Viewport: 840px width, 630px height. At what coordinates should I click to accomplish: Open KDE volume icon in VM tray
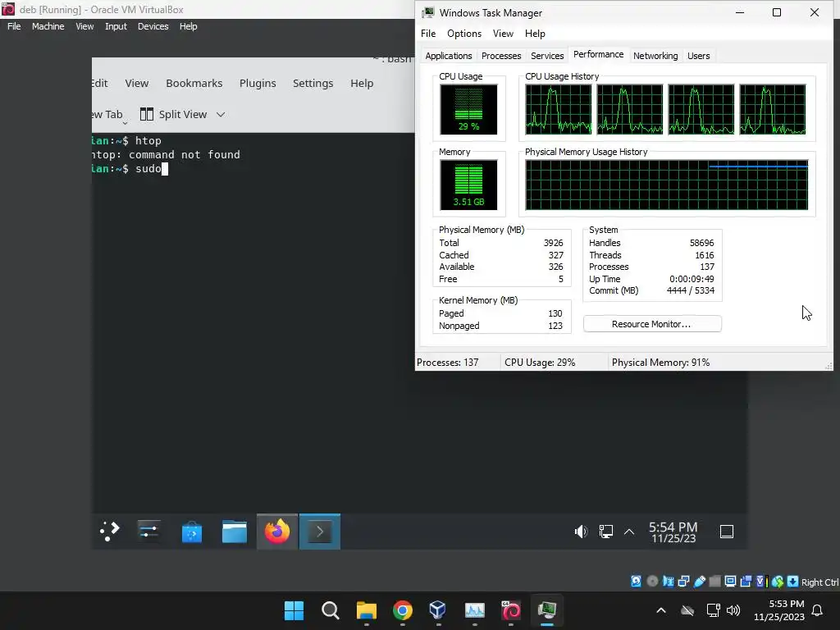pos(582,532)
